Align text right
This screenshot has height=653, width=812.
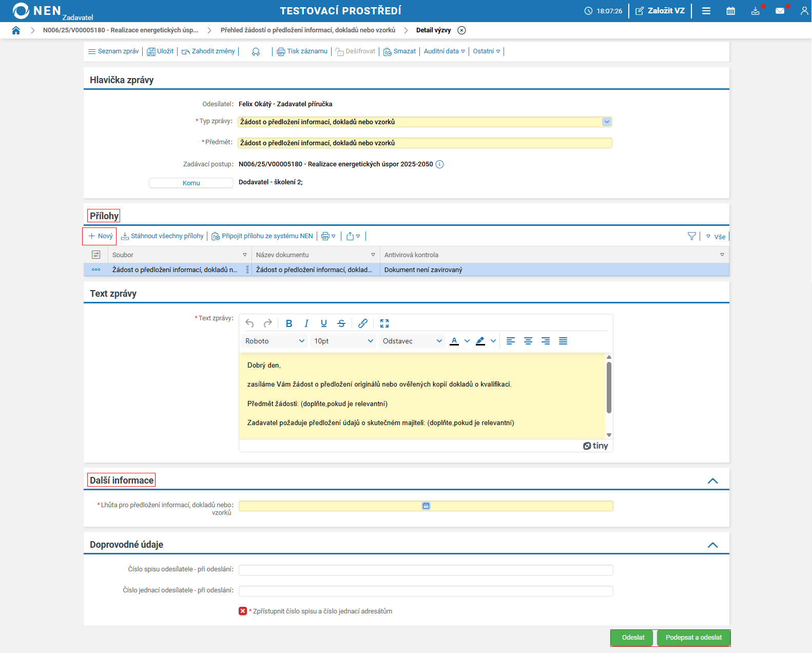[x=546, y=341]
